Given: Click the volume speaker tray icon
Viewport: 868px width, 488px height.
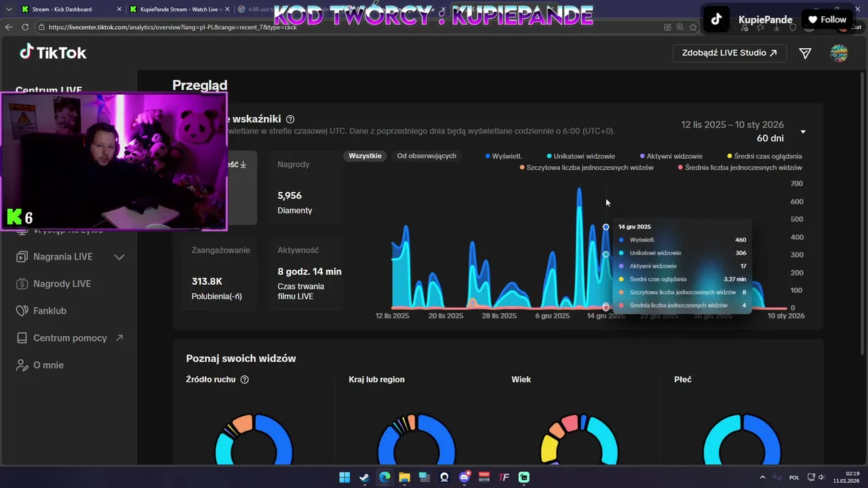Looking at the screenshot, I should click(821, 477).
